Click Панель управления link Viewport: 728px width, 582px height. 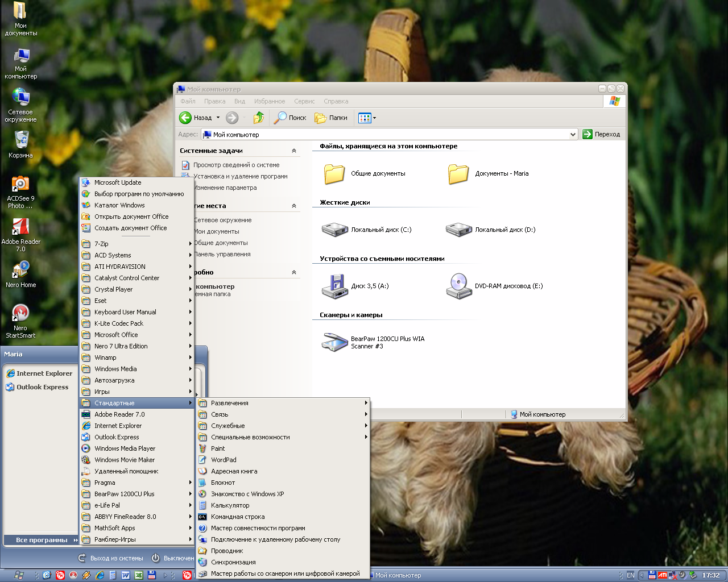click(x=222, y=254)
